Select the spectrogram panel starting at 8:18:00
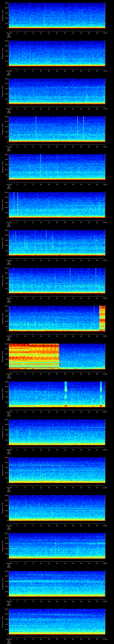 [57, 167]
